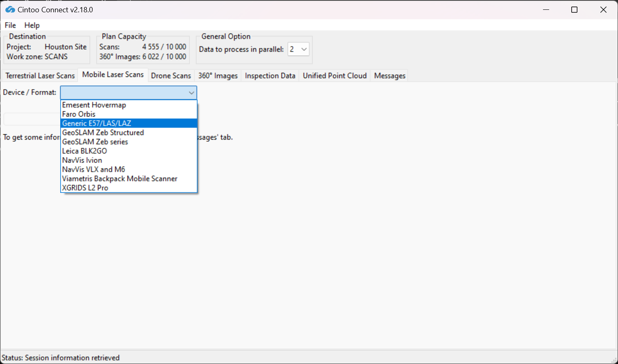The height and width of the screenshot is (364, 618).
Task: Select Leica BLK2GO from the list
Action: 129,151
